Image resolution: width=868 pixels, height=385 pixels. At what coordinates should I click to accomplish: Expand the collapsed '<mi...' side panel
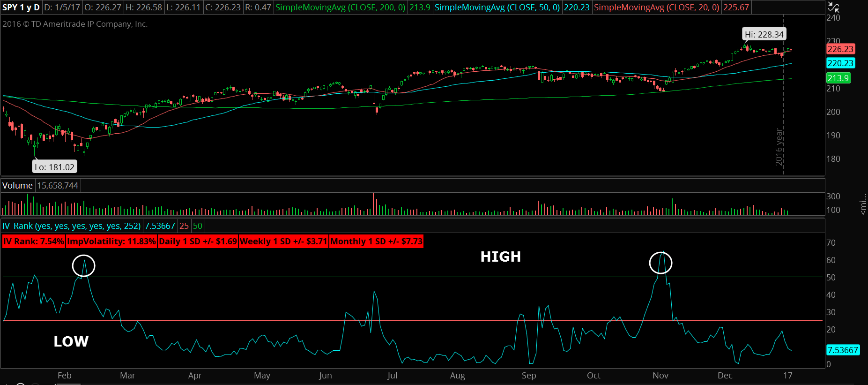point(863,204)
